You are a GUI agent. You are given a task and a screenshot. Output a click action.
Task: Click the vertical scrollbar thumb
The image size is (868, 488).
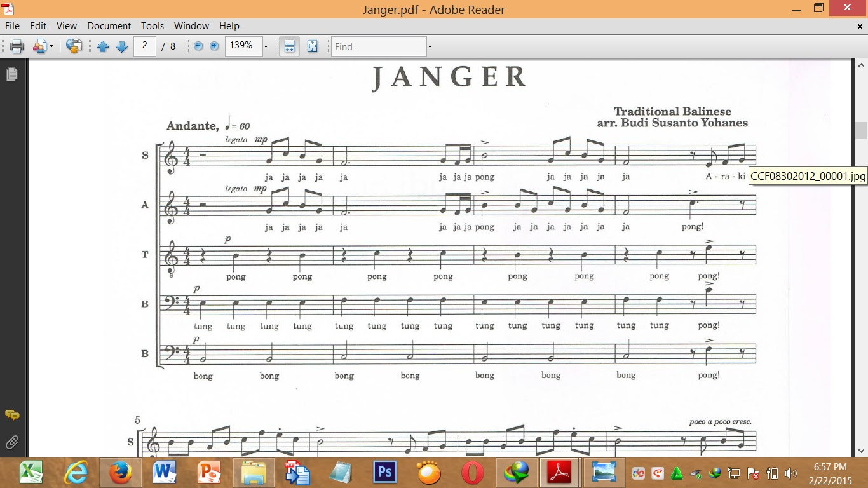[x=862, y=130]
